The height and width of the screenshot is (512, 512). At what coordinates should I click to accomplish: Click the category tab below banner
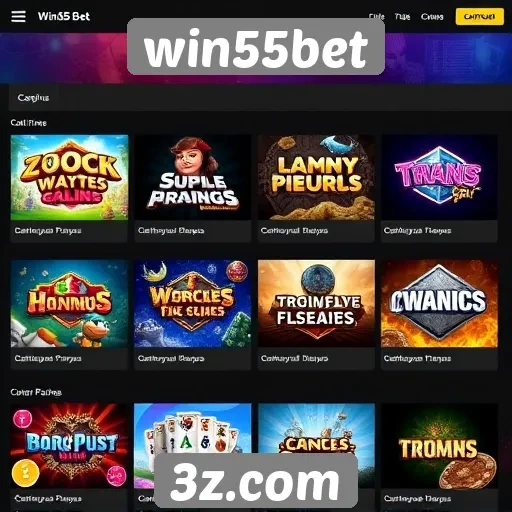33,98
